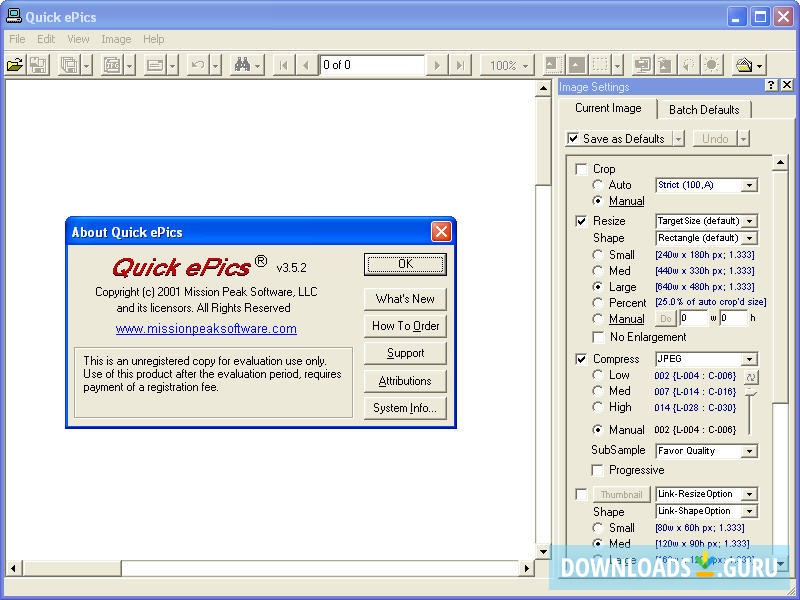Image resolution: width=800 pixels, height=600 pixels.
Task: Click the manual resize width input field
Action: coord(693,318)
